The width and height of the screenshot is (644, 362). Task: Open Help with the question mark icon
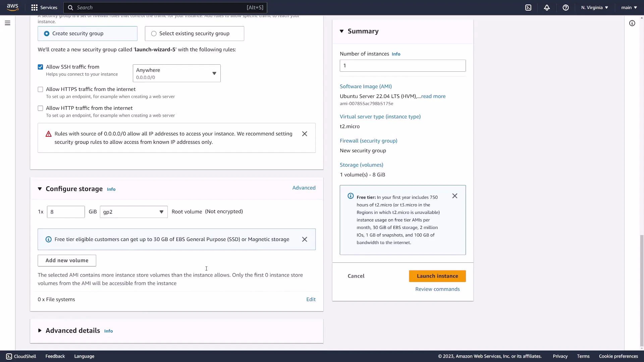click(x=566, y=7)
